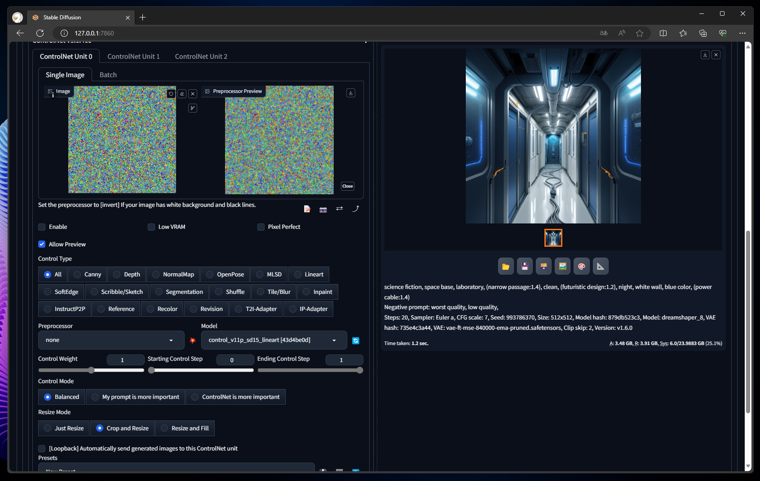Choose Just Resize mode

(64, 428)
